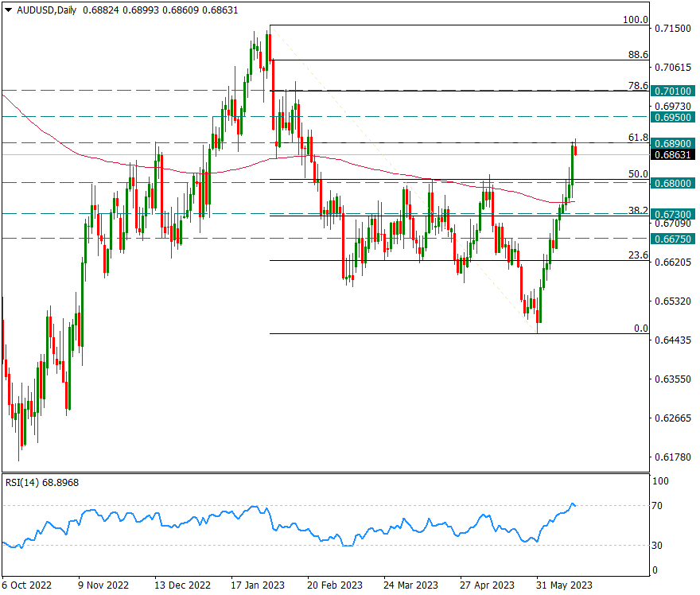Click the 0.62665 price axis label
The image size is (700, 595).
point(673,418)
